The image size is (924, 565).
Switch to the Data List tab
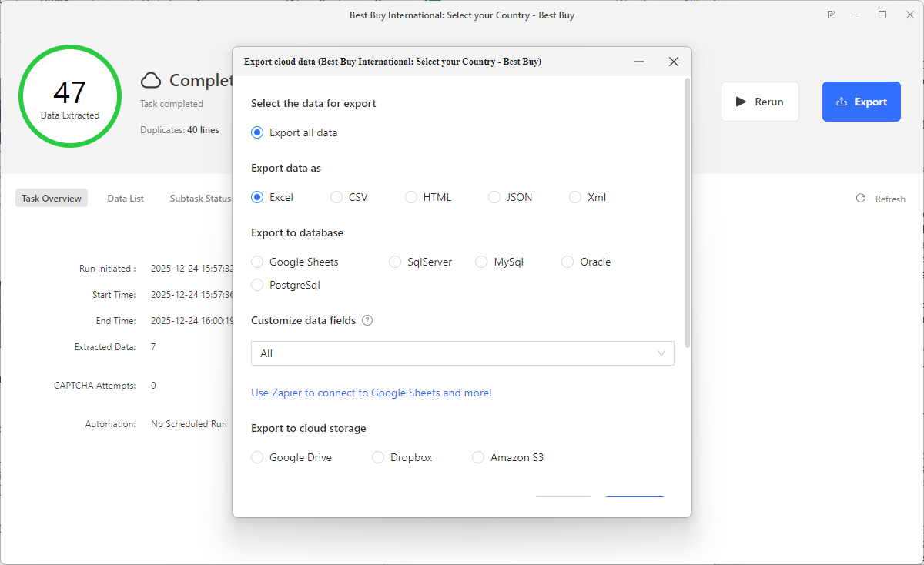(126, 198)
